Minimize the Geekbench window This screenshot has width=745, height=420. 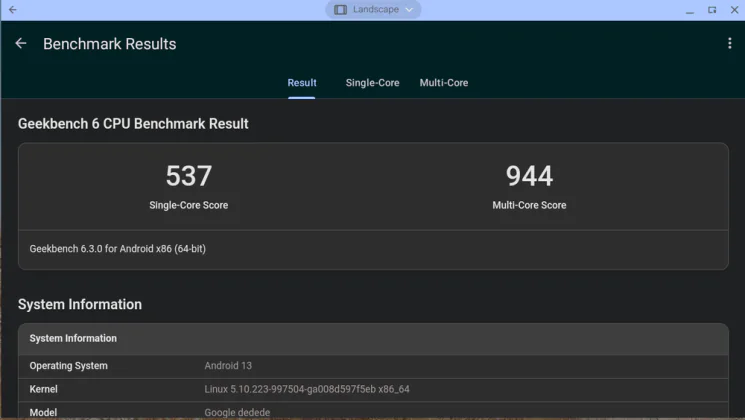click(690, 10)
